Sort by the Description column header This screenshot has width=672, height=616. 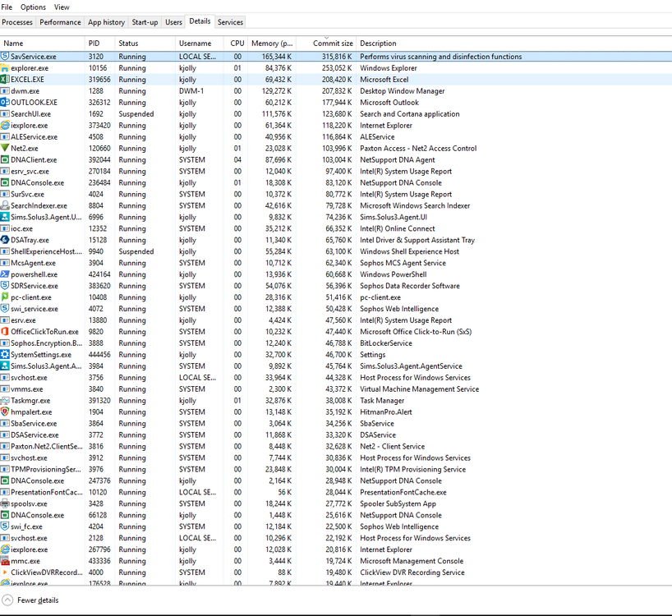pos(513,44)
